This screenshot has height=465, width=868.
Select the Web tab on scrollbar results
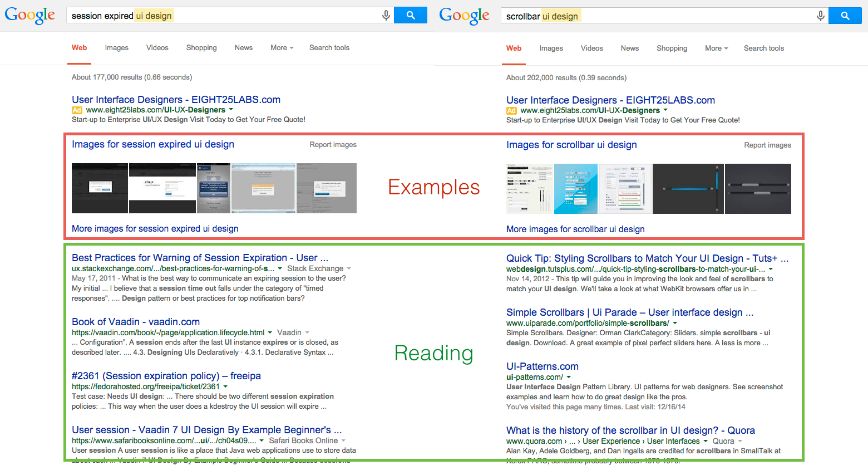514,48
